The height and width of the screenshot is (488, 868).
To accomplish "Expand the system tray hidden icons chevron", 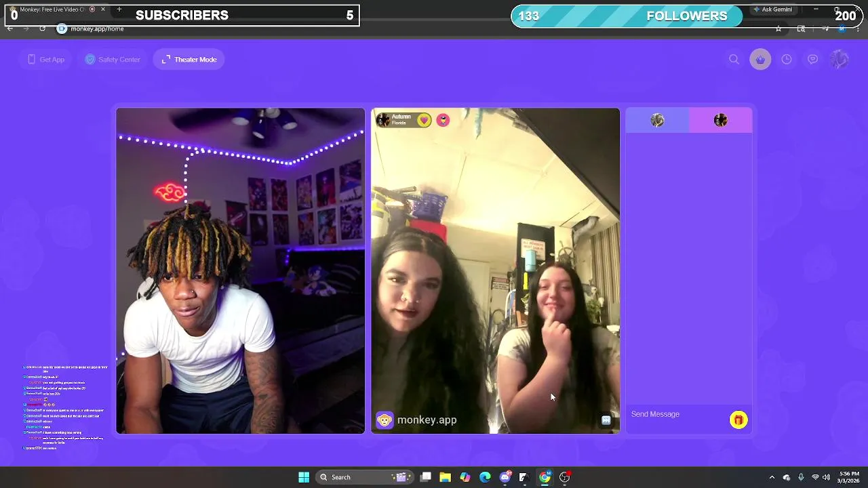I will click(772, 477).
